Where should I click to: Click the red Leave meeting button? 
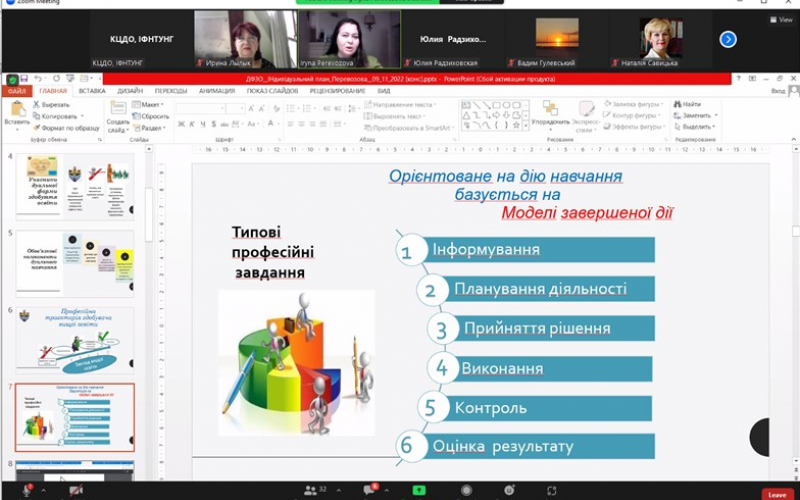tap(778, 494)
